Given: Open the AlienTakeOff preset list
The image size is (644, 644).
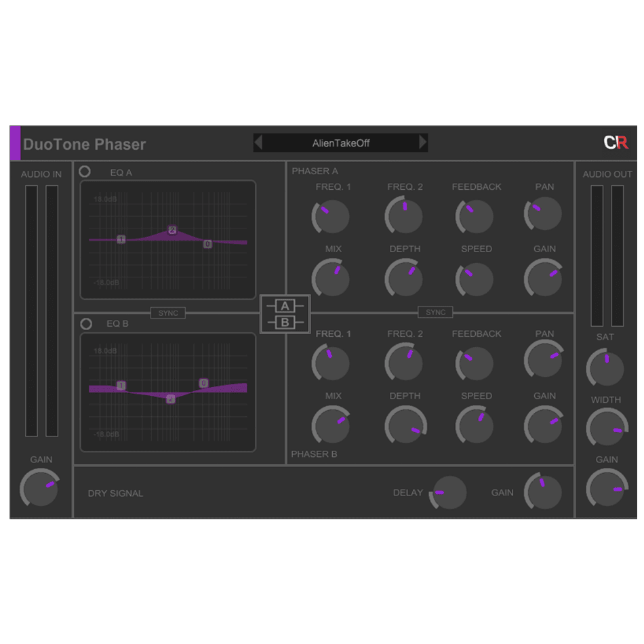Looking at the screenshot, I should (x=340, y=143).
